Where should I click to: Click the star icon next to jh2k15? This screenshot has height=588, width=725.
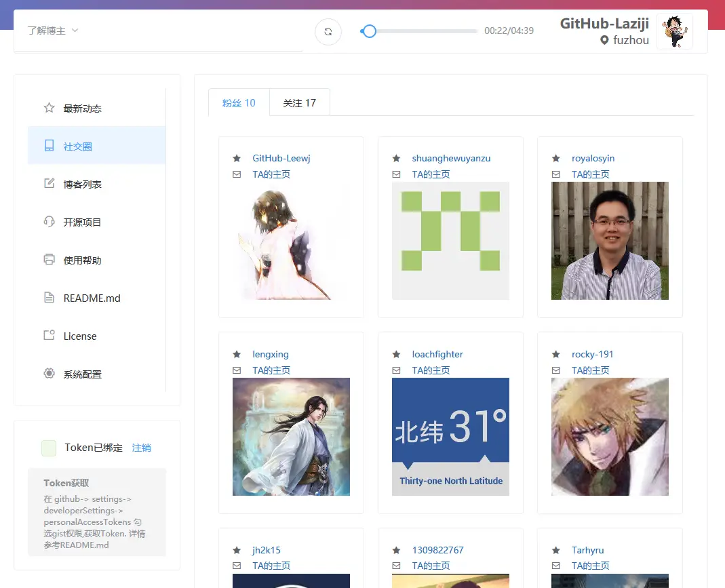[x=237, y=551]
